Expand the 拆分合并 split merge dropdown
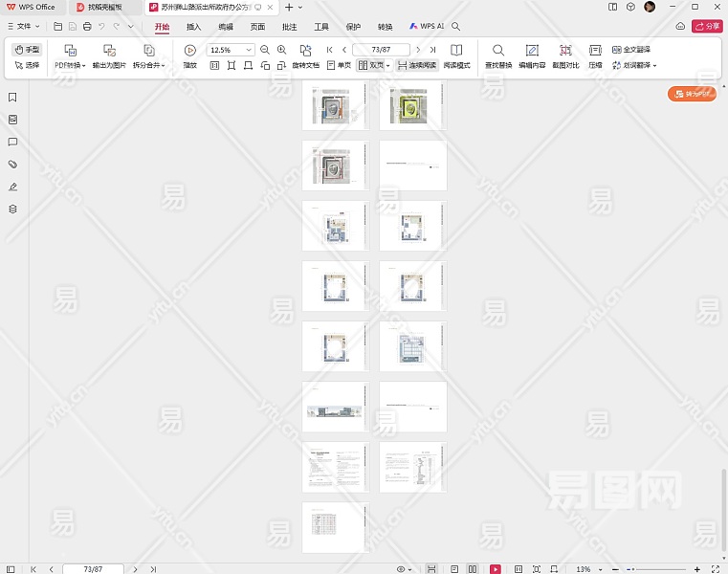The height and width of the screenshot is (574, 728). [x=148, y=66]
